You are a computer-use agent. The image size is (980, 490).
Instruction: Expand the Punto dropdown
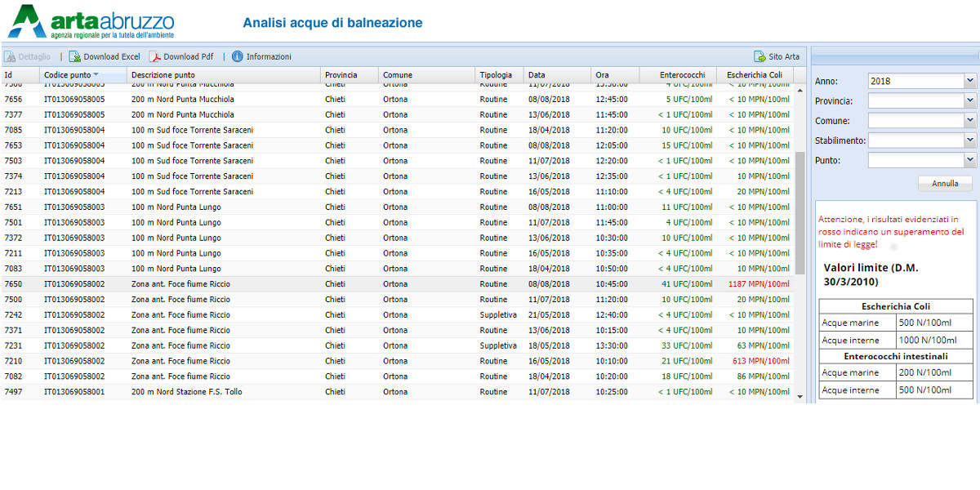tap(970, 160)
